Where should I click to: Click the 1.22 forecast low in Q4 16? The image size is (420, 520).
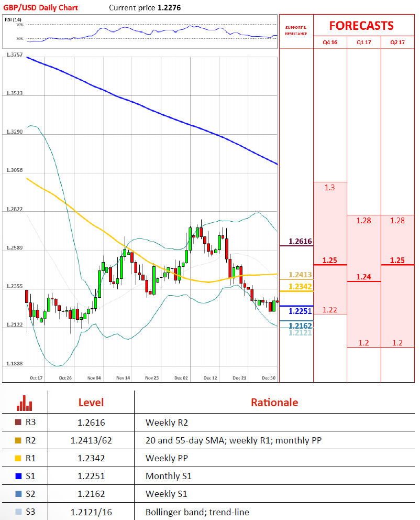coord(329,310)
